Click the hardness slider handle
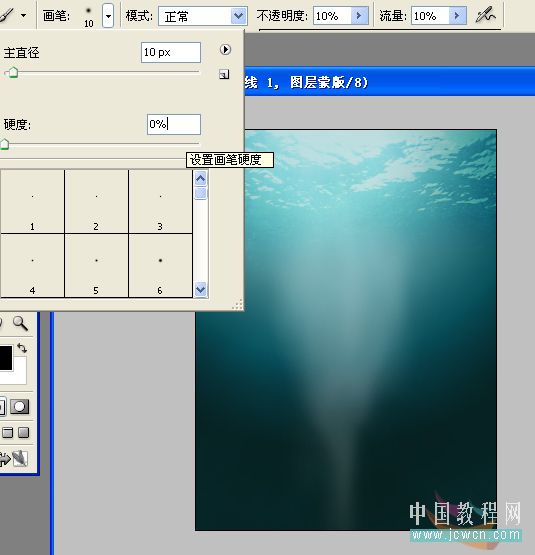The width and height of the screenshot is (535, 555). (x=4, y=144)
